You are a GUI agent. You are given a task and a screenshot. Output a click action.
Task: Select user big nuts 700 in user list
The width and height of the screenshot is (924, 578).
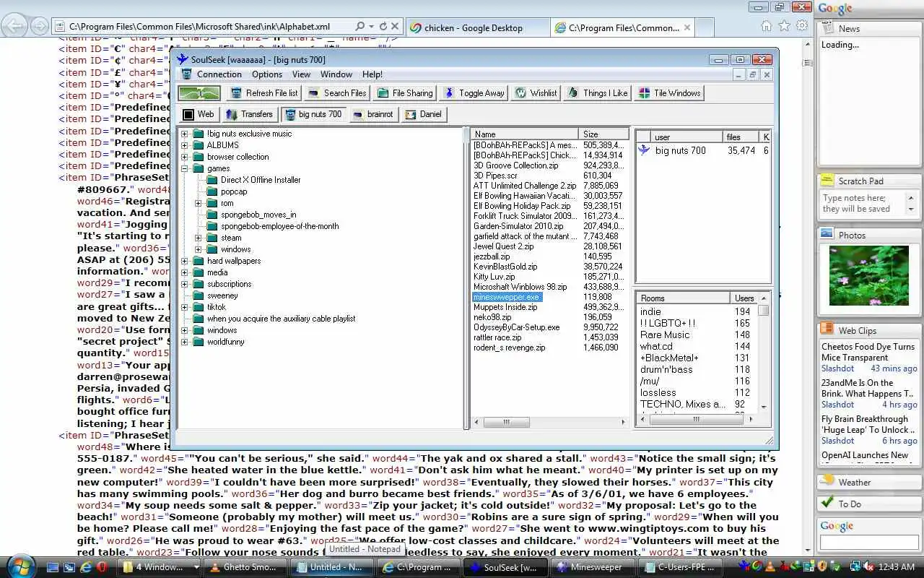click(x=681, y=150)
